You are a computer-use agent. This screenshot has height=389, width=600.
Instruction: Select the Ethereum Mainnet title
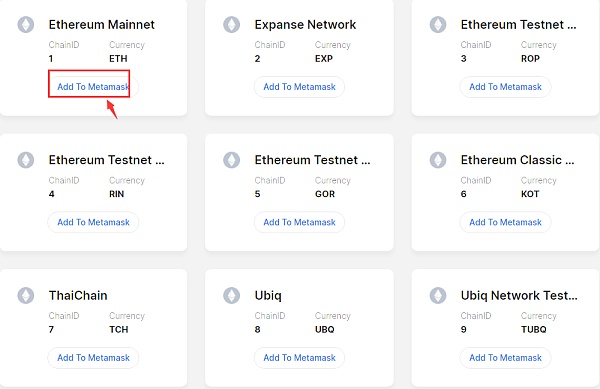pos(101,24)
